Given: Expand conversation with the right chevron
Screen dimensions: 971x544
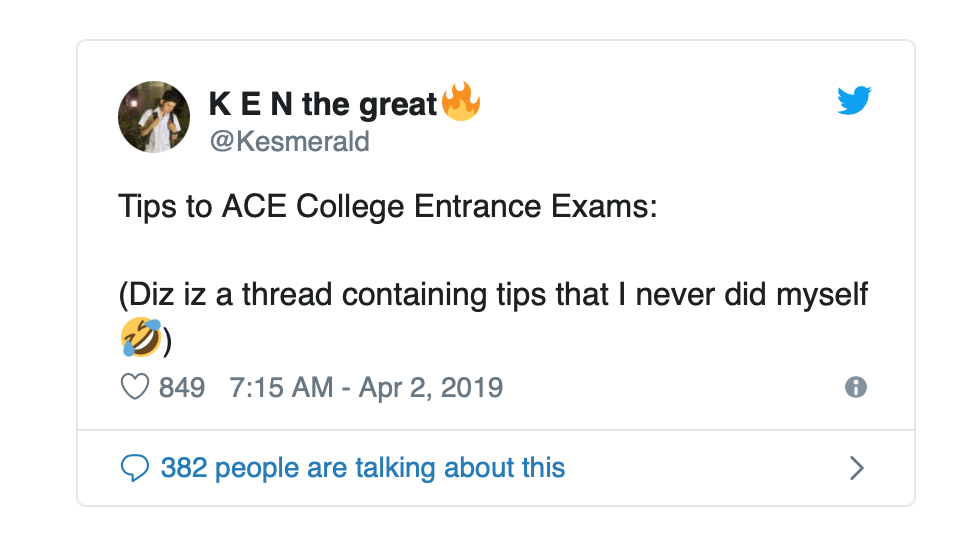Looking at the screenshot, I should click(x=856, y=468).
